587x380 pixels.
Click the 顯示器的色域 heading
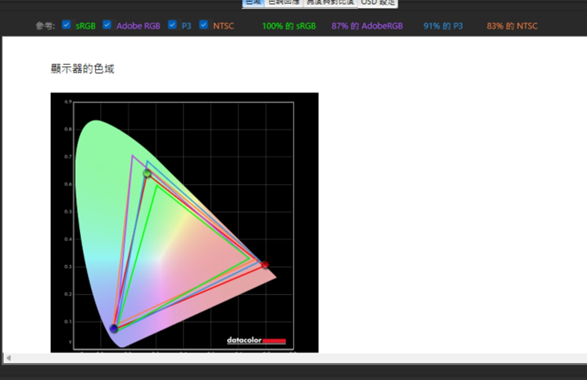pyautogui.click(x=82, y=69)
